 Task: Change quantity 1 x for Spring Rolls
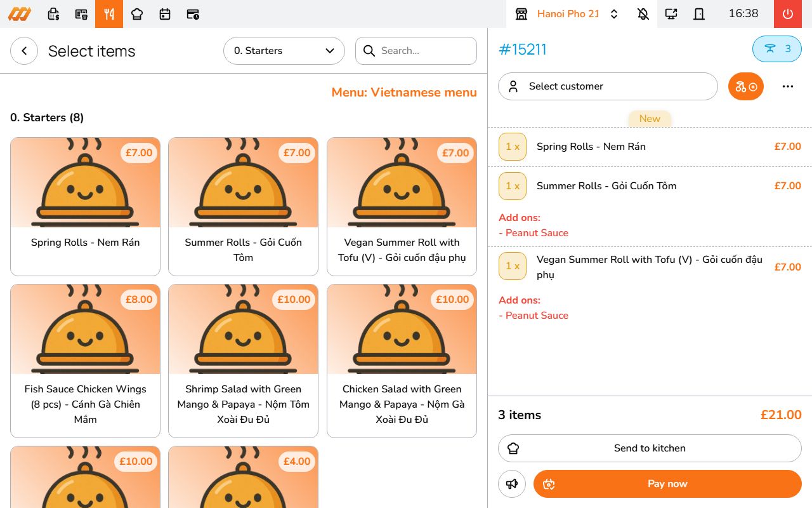pyautogui.click(x=513, y=147)
